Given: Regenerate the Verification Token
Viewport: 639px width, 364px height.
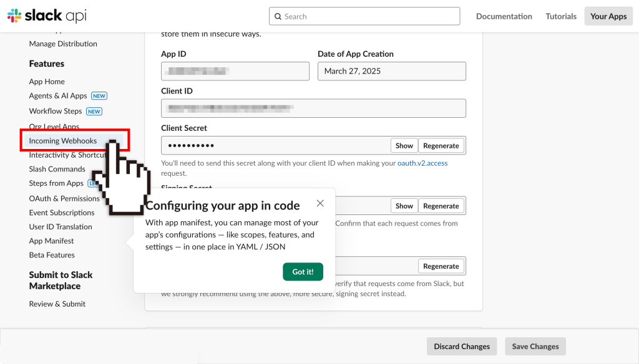Looking at the screenshot, I should pyautogui.click(x=441, y=266).
